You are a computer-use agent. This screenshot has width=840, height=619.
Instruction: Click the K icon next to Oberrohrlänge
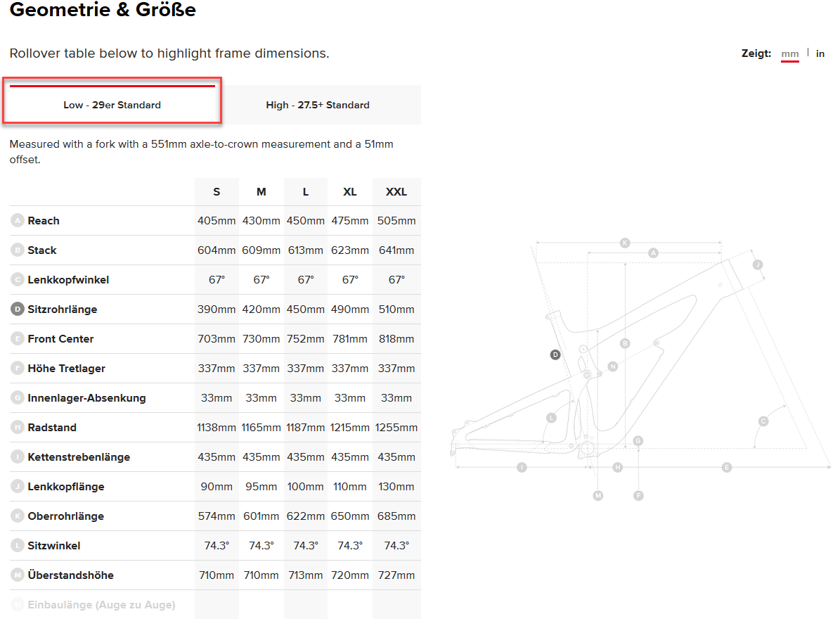pos(18,516)
